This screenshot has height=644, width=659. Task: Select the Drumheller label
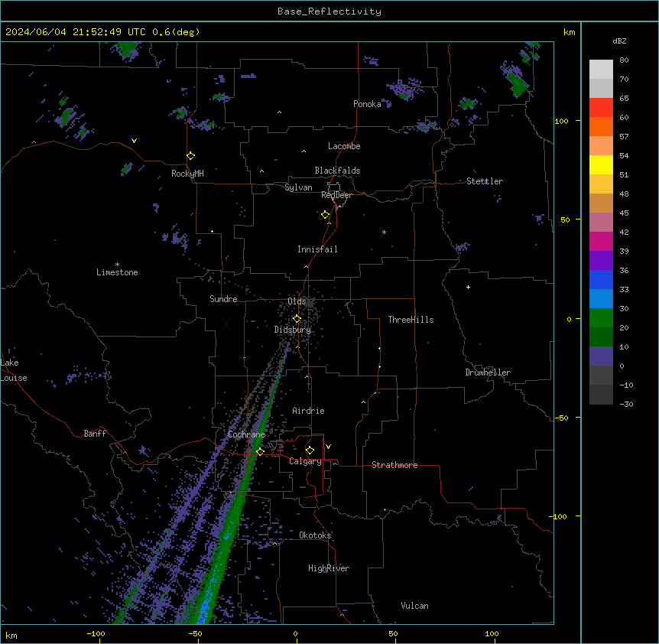pos(488,372)
